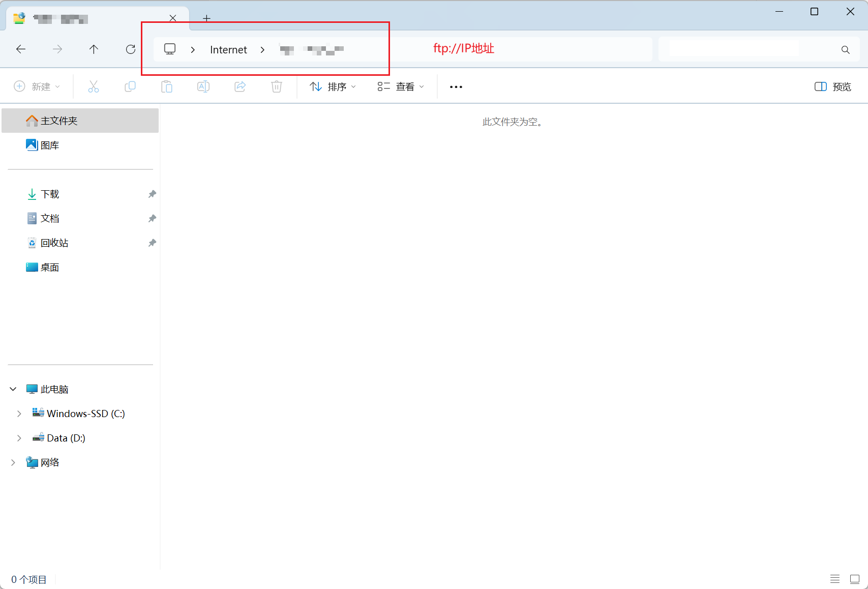Close the current Explorer tab

[x=173, y=18]
